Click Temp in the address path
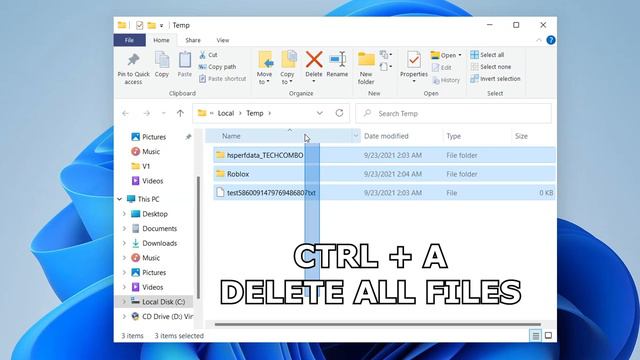 click(255, 113)
